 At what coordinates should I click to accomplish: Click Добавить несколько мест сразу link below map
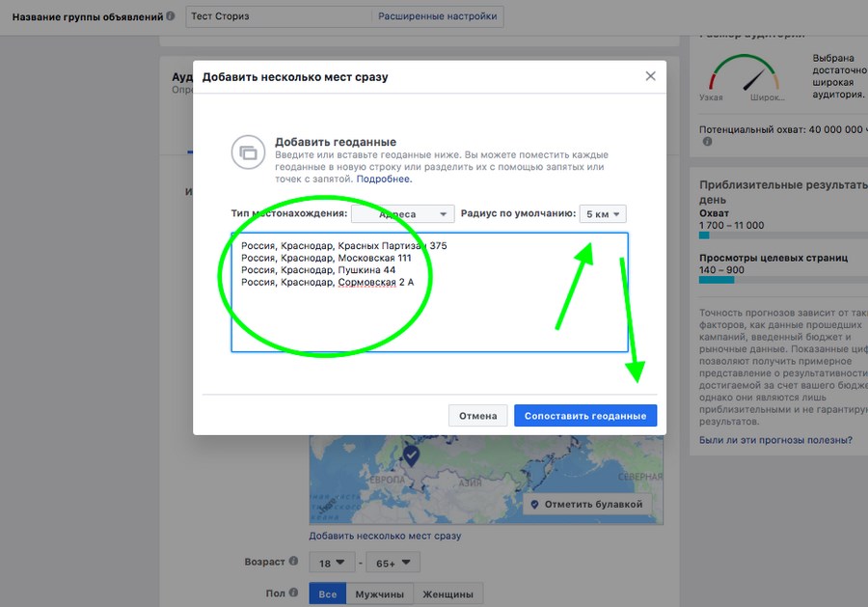385,536
